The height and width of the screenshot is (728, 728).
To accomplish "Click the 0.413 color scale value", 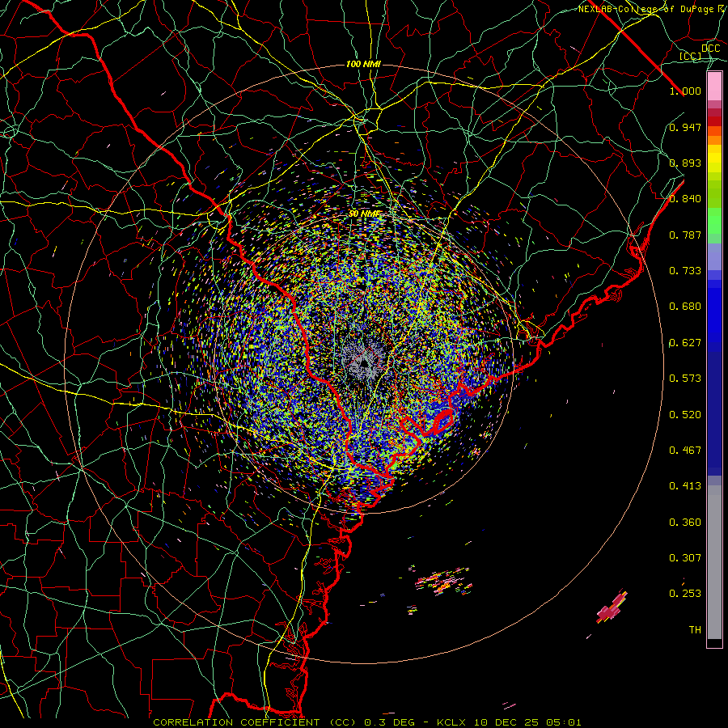I will click(x=685, y=486).
